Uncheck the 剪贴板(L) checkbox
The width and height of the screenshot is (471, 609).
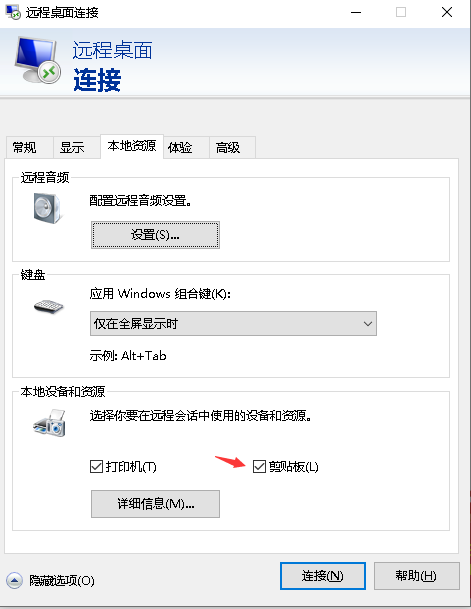pos(259,466)
